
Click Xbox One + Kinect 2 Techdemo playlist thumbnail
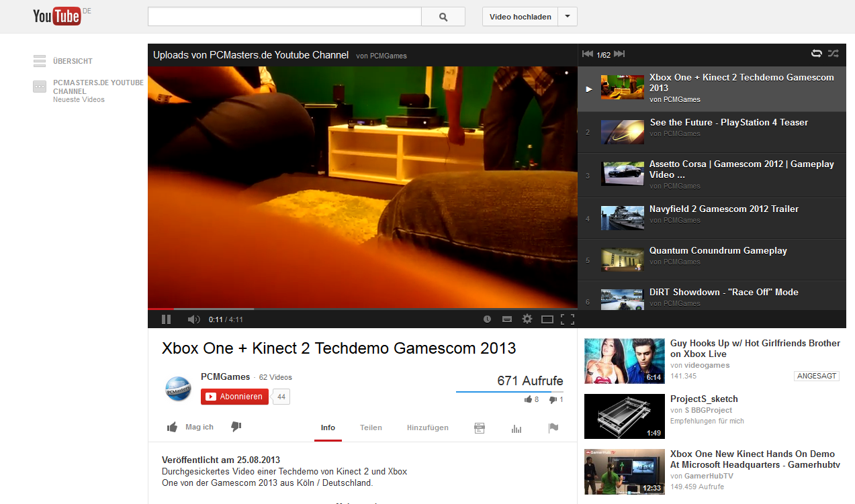coord(622,87)
